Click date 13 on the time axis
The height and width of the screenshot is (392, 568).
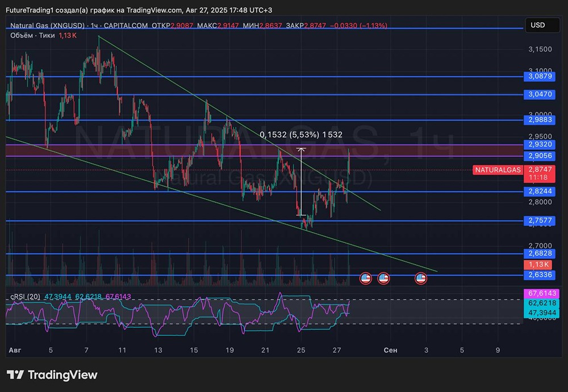(158, 350)
